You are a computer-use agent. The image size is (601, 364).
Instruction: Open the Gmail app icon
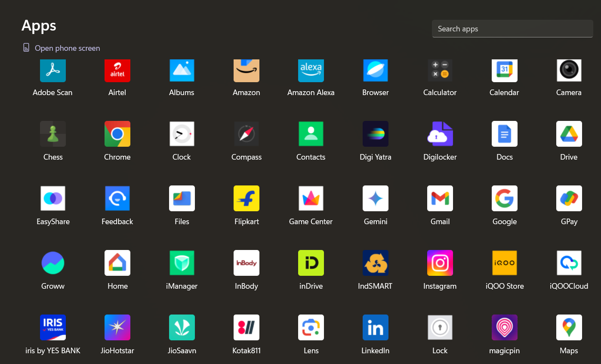pyautogui.click(x=440, y=198)
